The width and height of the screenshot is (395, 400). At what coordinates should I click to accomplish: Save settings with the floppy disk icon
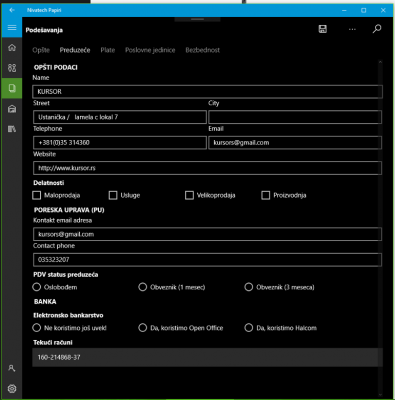323,29
